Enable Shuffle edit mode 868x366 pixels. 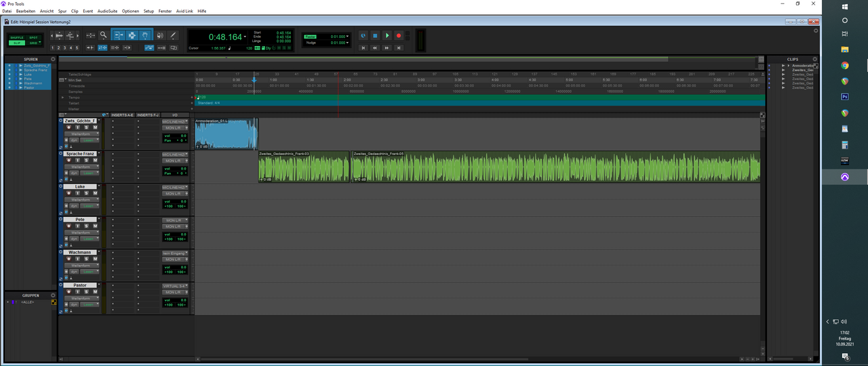(17, 37)
